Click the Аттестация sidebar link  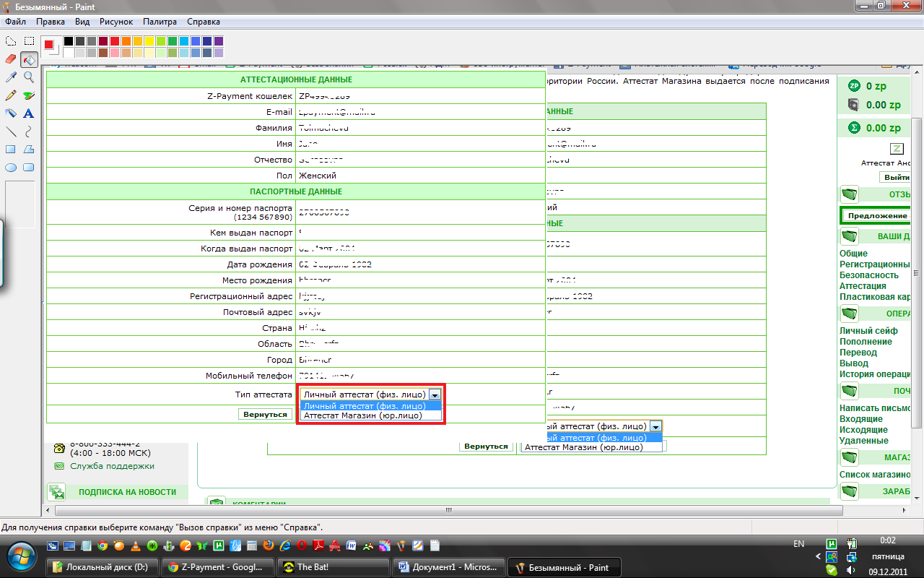pyautogui.click(x=863, y=286)
